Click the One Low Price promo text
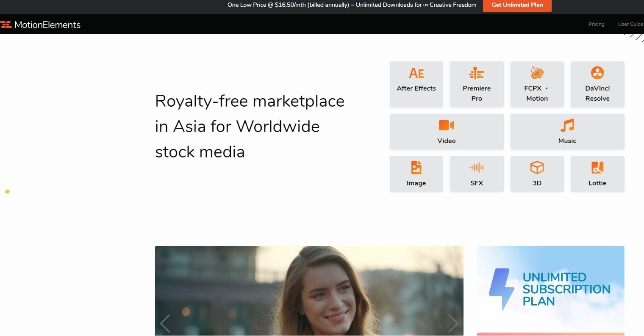This screenshot has height=336, width=644. (x=352, y=5)
